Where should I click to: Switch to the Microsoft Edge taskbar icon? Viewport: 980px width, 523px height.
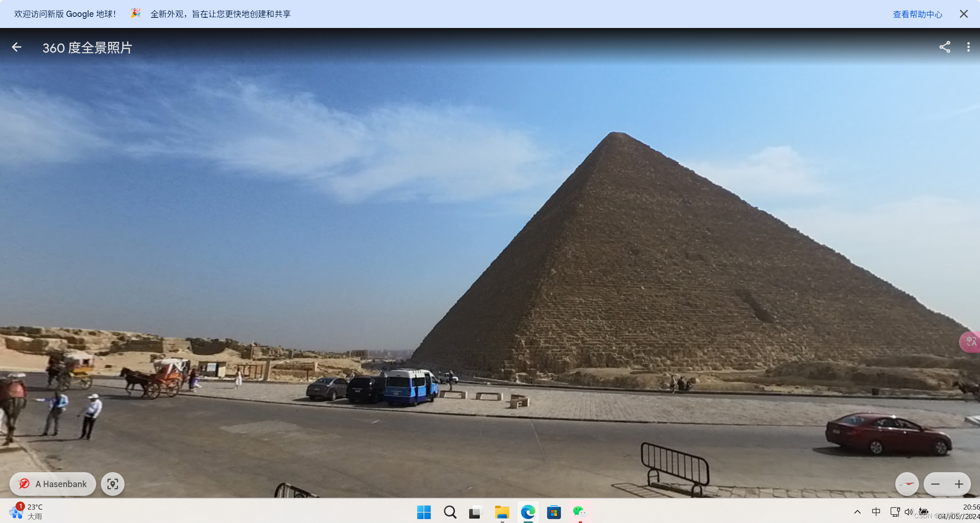528,512
